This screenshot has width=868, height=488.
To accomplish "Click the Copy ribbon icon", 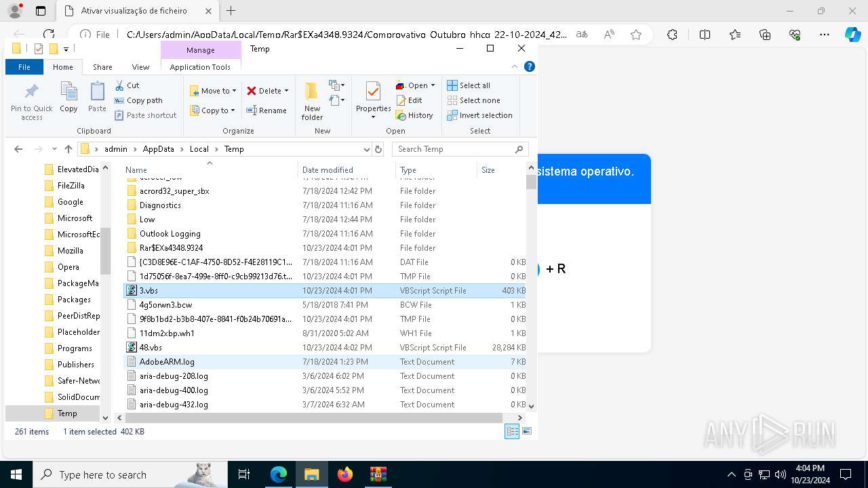I will 68,97.
